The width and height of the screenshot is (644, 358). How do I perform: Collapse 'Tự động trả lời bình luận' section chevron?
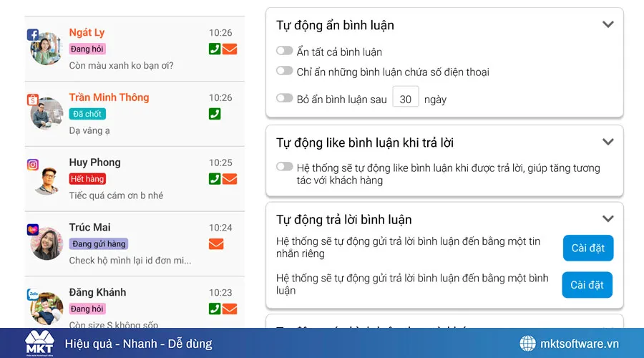point(608,218)
